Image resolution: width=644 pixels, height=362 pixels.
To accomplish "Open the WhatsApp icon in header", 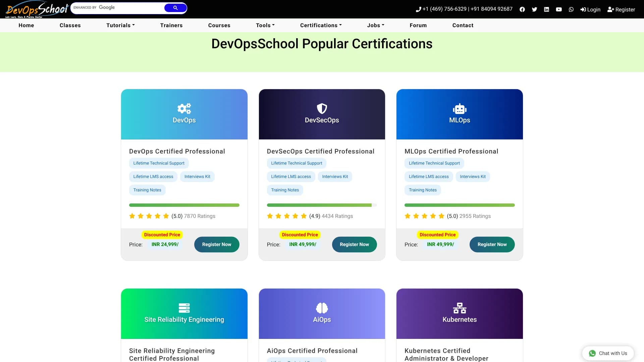I will click(x=571, y=9).
